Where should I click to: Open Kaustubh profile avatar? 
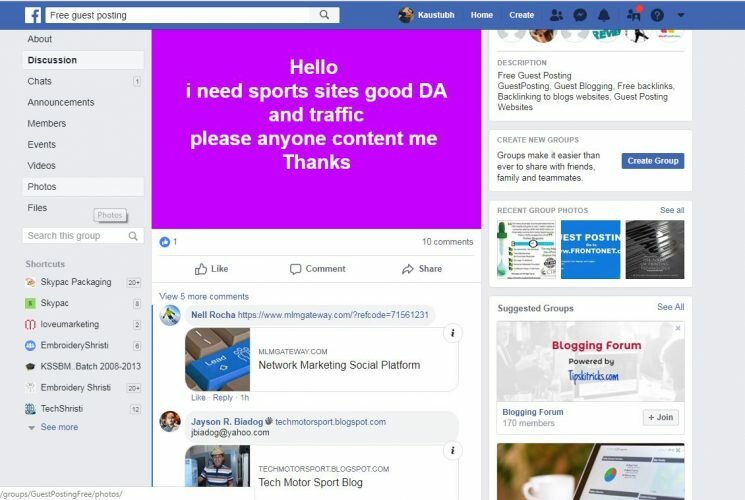tap(405, 15)
